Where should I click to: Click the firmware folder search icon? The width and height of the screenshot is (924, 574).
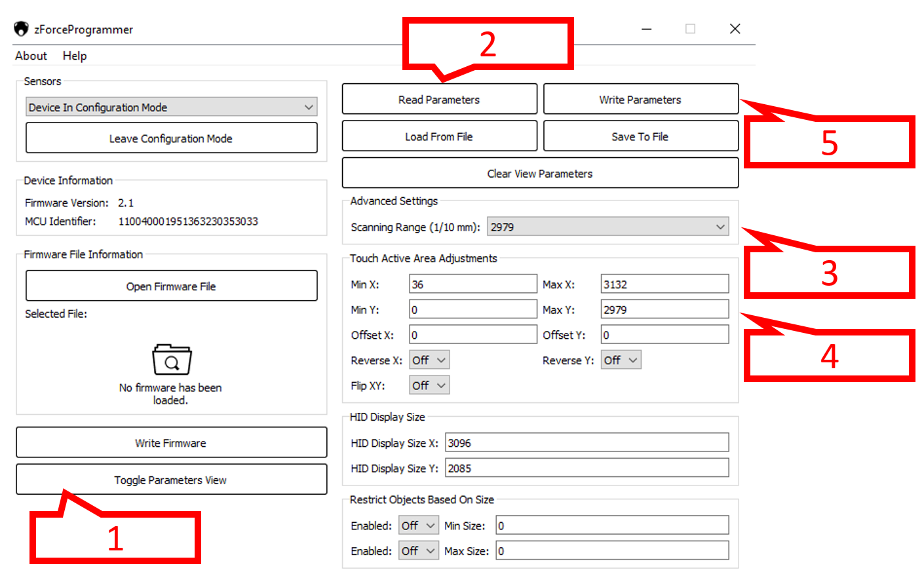172,360
